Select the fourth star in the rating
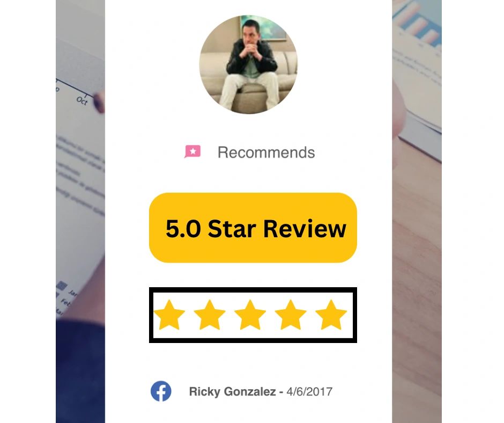504x423 pixels. (x=291, y=315)
